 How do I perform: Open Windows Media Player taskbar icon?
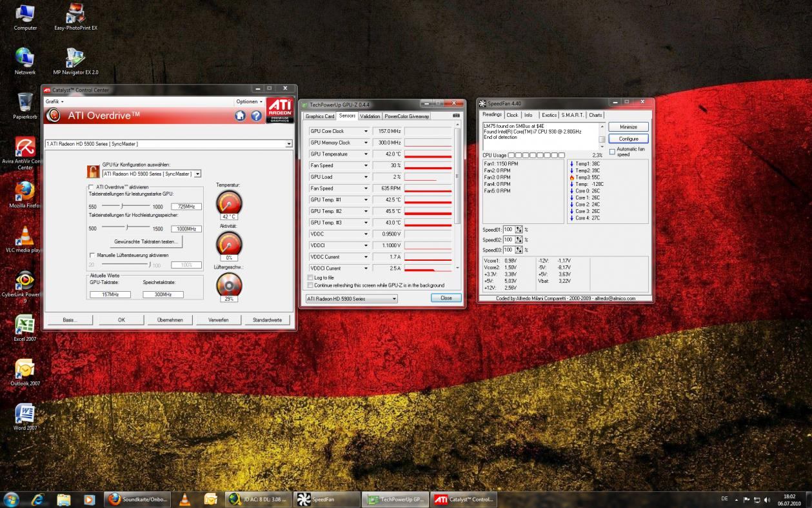click(x=89, y=499)
